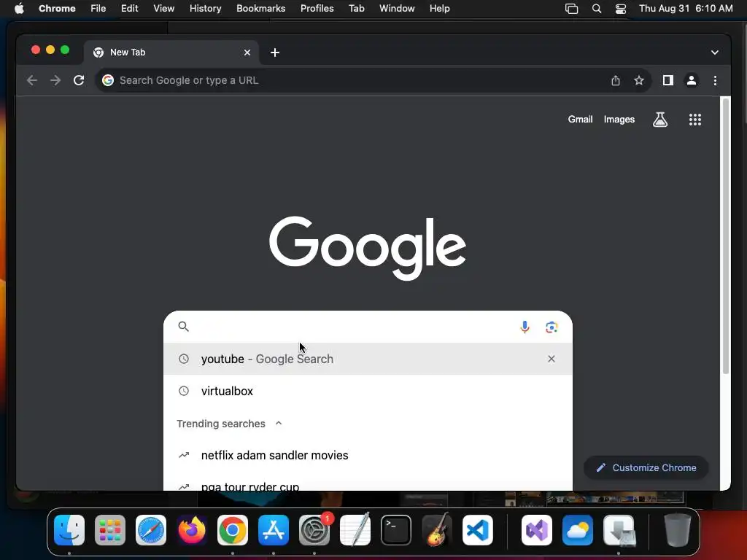Click the Customize Chrome button
Screen dimensions: 747x560
pyautogui.click(x=646, y=467)
